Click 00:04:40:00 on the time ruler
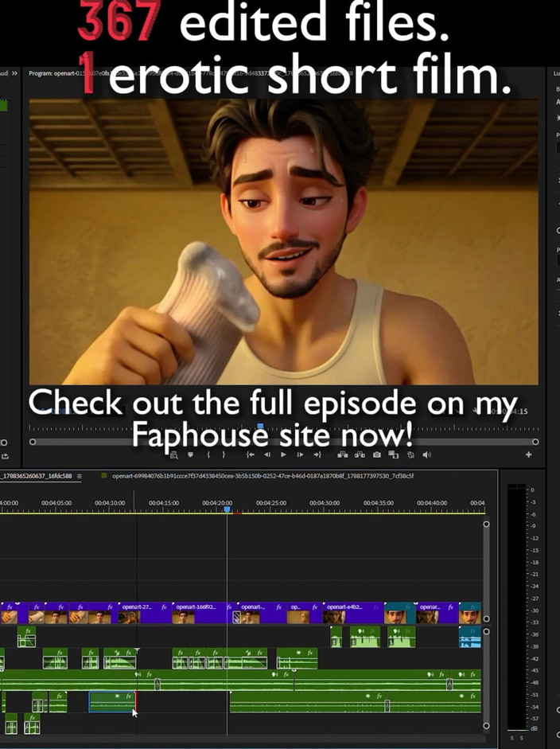This screenshot has height=749, width=560. tap(432, 503)
